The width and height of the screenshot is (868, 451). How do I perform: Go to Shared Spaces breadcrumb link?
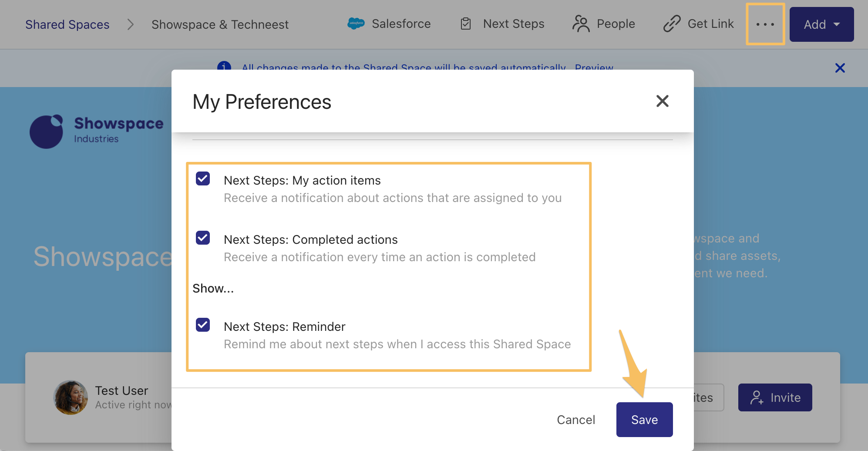click(67, 24)
